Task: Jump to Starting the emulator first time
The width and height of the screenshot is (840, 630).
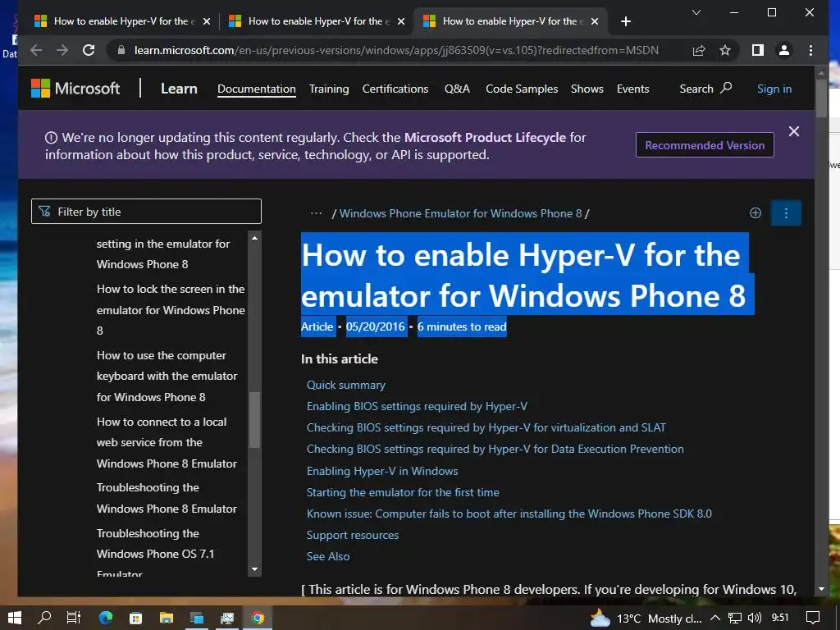Action: 403,492
